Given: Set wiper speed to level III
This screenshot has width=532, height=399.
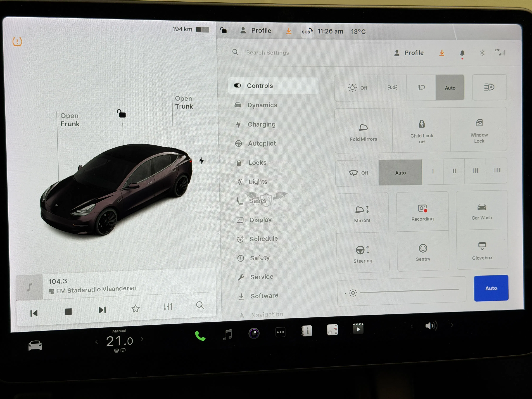Looking at the screenshot, I should pos(476,171).
